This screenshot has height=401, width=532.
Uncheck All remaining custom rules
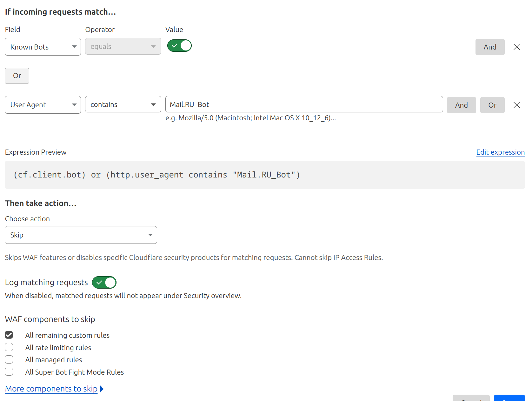point(9,335)
